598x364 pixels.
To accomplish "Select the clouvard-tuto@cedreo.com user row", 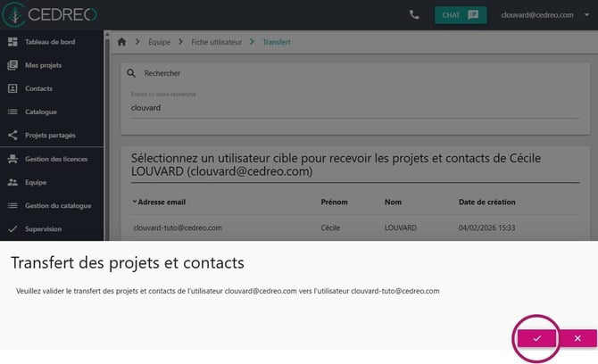I will click(x=355, y=227).
